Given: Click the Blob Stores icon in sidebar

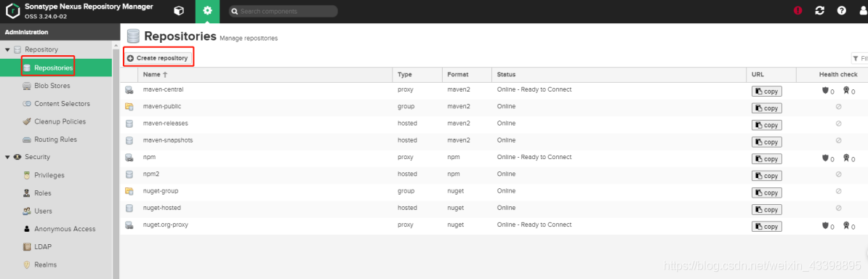Looking at the screenshot, I should tap(26, 86).
